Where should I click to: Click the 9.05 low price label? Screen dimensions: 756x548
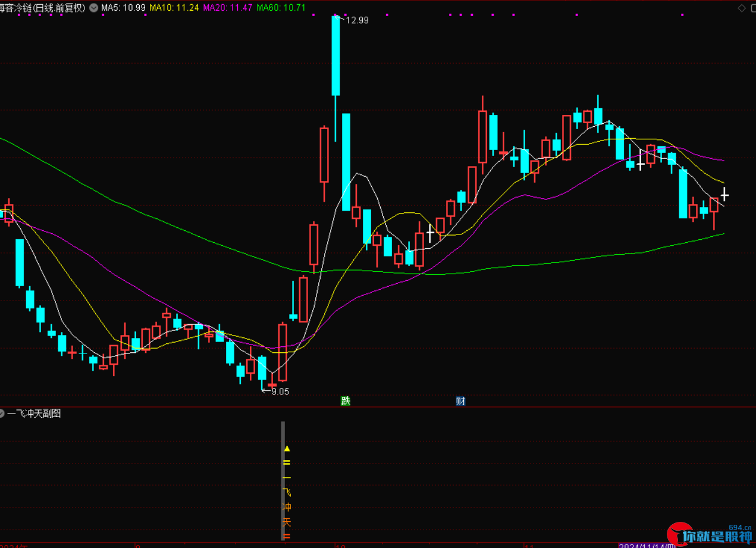(x=280, y=392)
